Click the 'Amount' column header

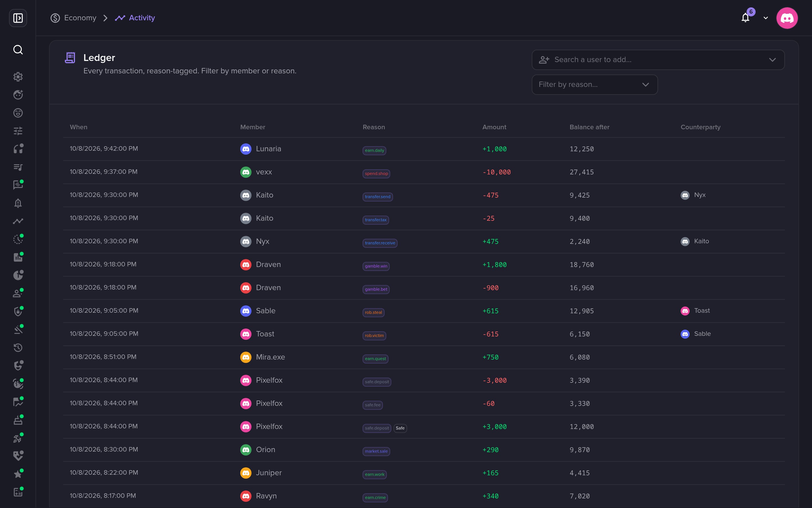point(494,127)
